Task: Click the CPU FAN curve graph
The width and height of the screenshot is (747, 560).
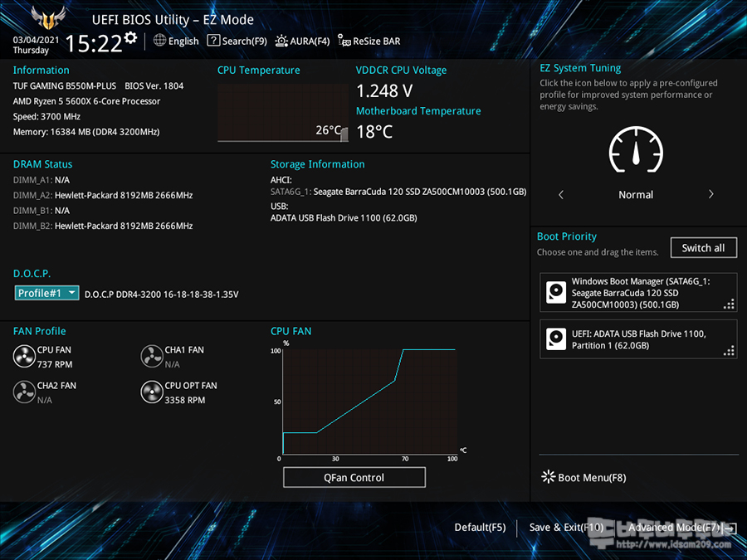Action: point(369,402)
